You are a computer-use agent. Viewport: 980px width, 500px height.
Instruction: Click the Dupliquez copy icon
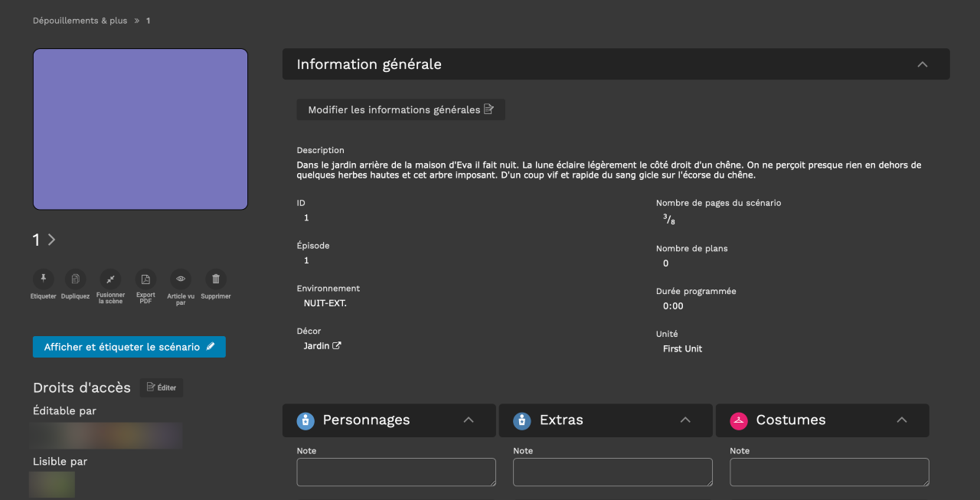click(75, 279)
